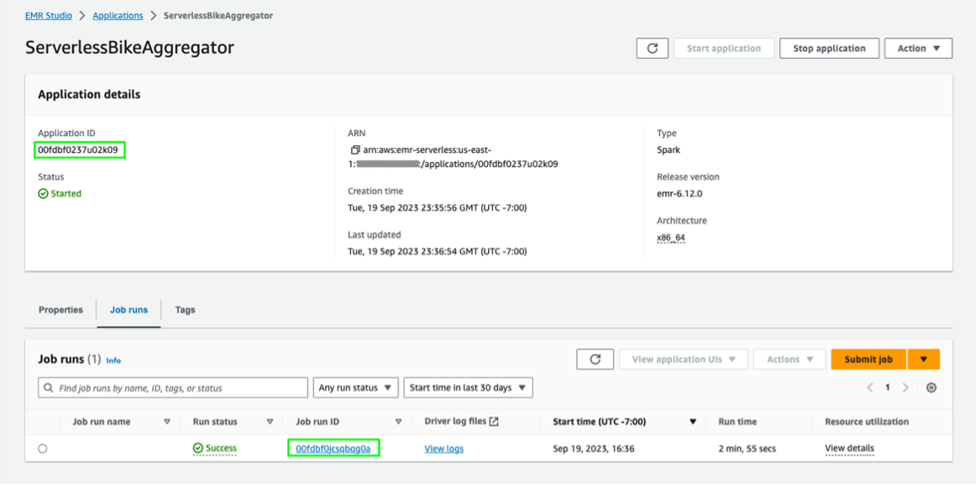The image size is (980, 487).
Task: Select the radio button for the Success job run
Action: coord(43,448)
